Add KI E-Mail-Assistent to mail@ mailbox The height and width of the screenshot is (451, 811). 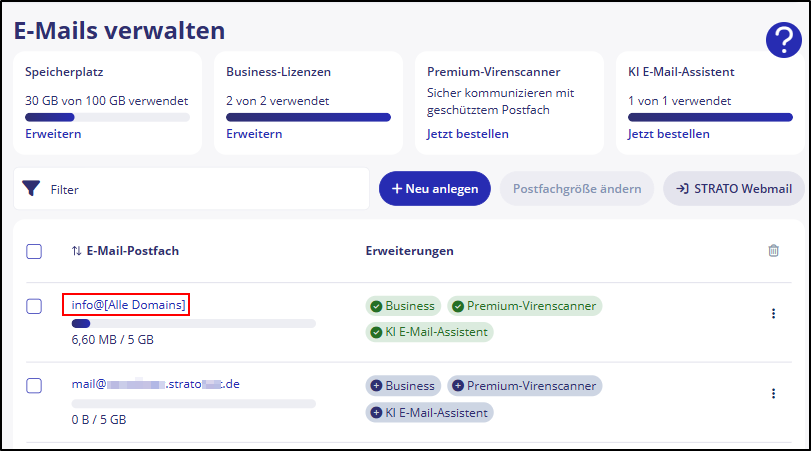(429, 413)
